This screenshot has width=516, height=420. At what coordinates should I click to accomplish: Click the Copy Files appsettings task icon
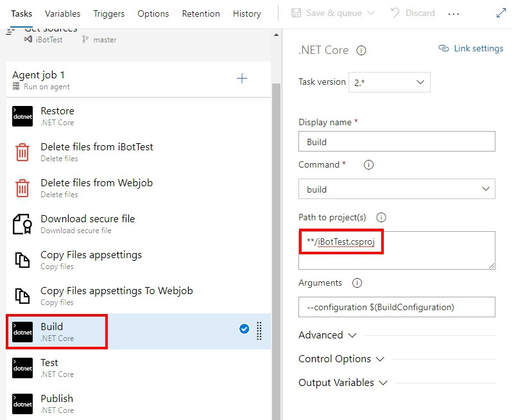pos(22,260)
